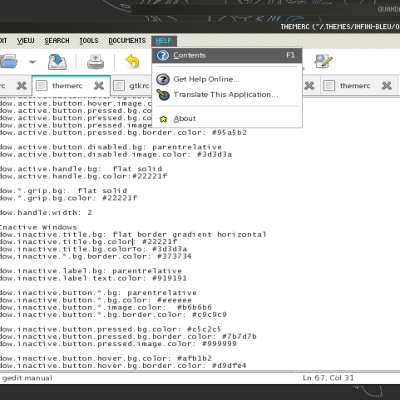Image resolution: width=400 pixels, height=400 pixels.
Task: Click the Undo yellow arrow icon
Action: (132, 62)
